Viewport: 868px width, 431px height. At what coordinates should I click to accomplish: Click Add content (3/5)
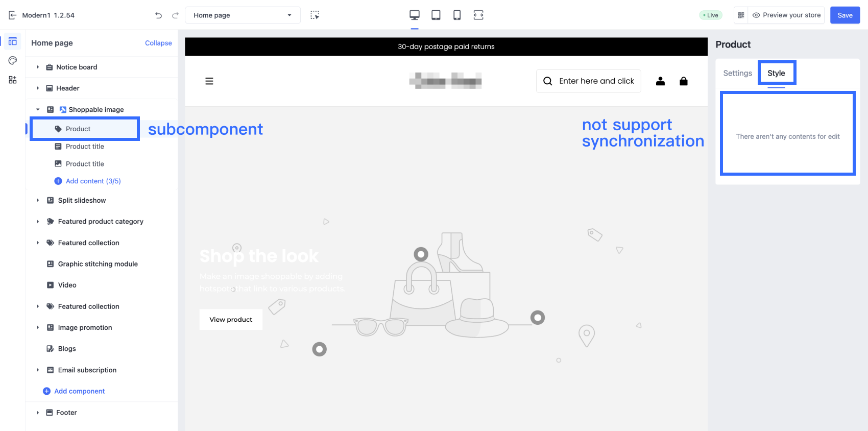pyautogui.click(x=88, y=181)
